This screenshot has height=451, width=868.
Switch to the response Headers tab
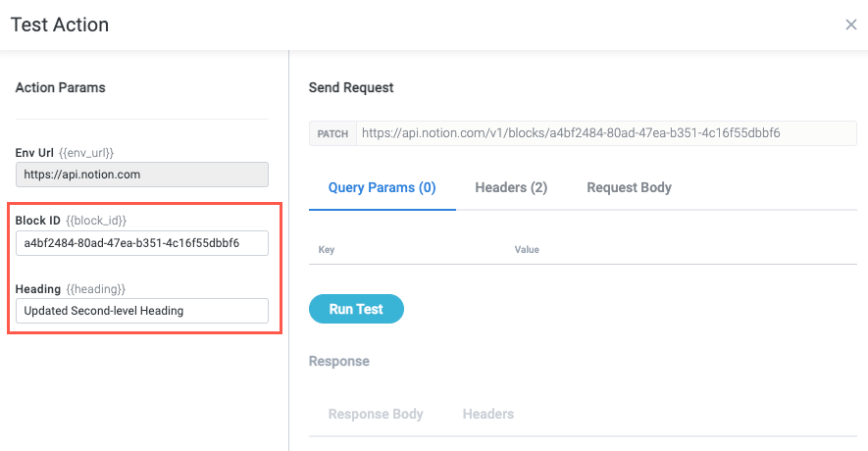[x=487, y=414]
